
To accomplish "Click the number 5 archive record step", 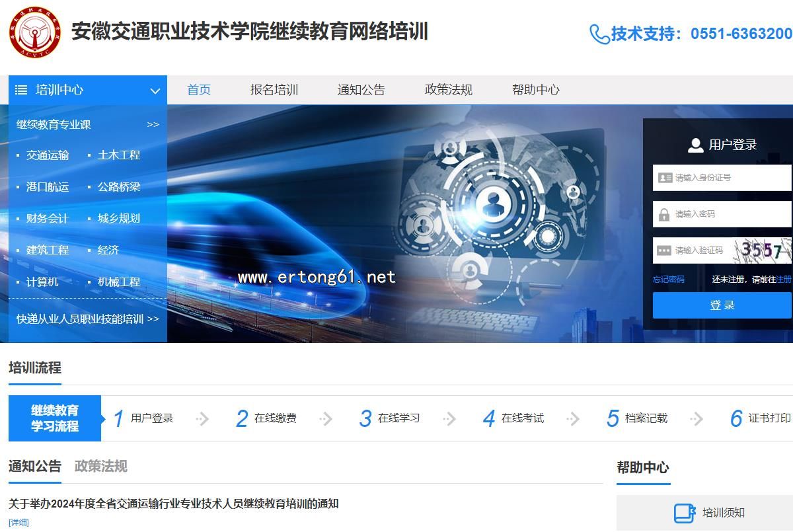I will pyautogui.click(x=613, y=418).
